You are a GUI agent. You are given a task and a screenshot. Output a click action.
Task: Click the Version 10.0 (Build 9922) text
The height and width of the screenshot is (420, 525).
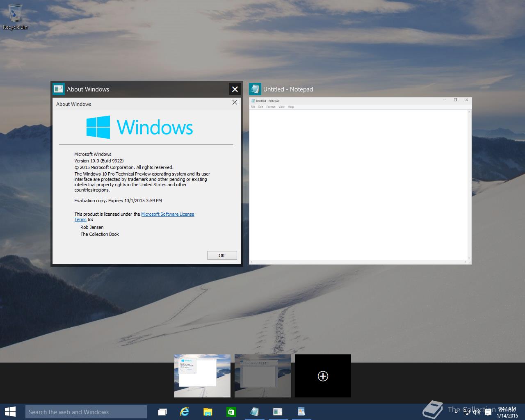[x=99, y=161]
